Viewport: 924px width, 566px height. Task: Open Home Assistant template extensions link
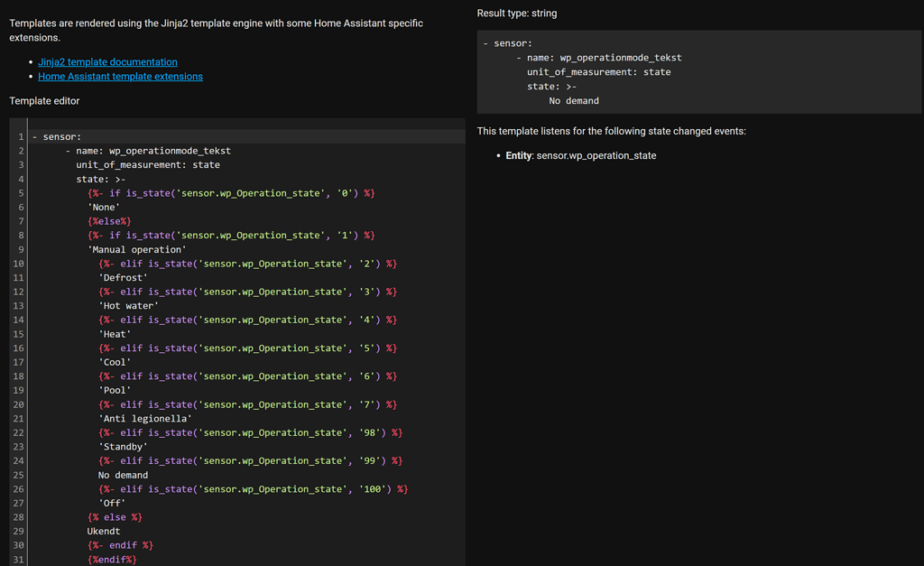120,77
